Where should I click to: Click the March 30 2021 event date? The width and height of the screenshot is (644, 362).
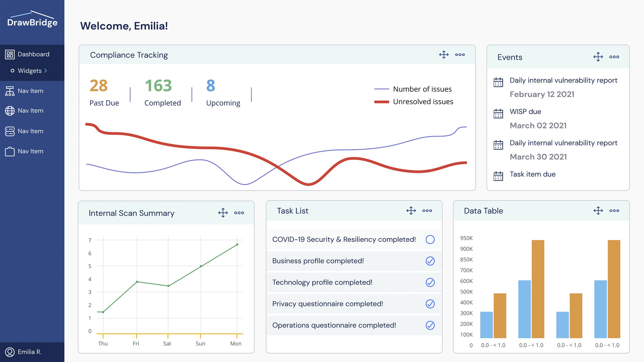538,157
